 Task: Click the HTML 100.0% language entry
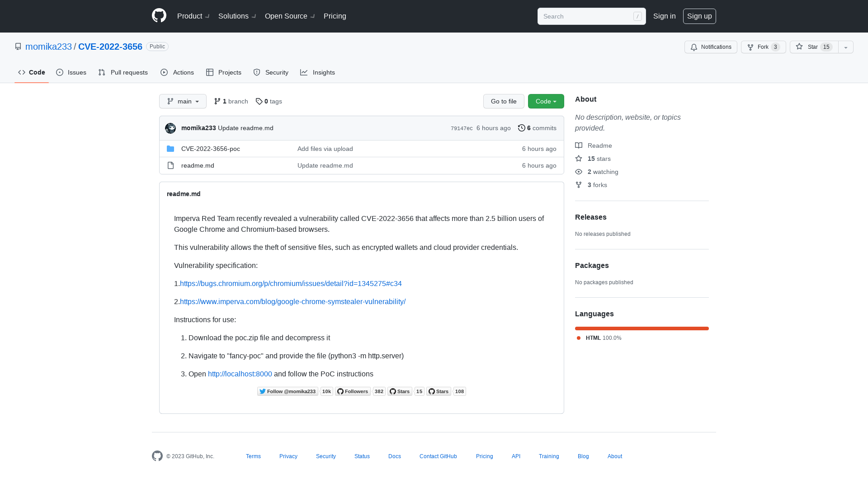[x=599, y=338]
